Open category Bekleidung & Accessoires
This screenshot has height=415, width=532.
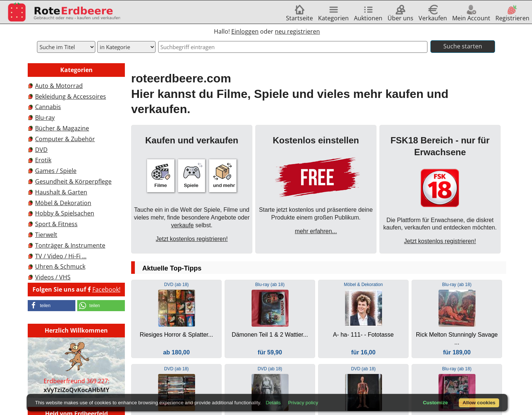71,96
